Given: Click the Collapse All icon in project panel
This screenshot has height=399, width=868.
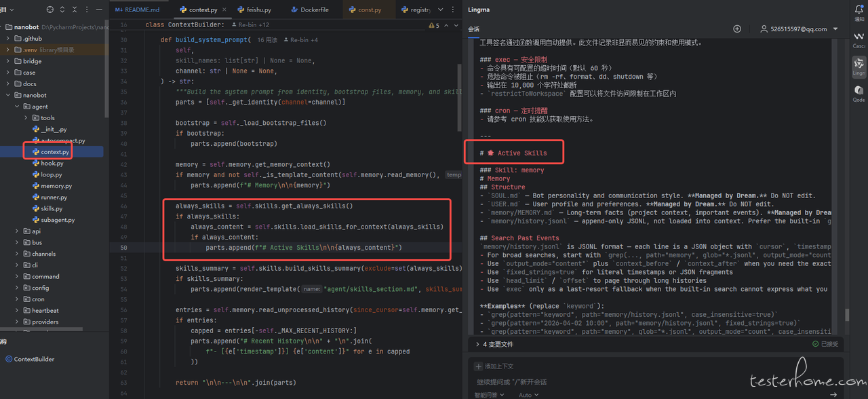Looking at the screenshot, I should coord(75,9).
